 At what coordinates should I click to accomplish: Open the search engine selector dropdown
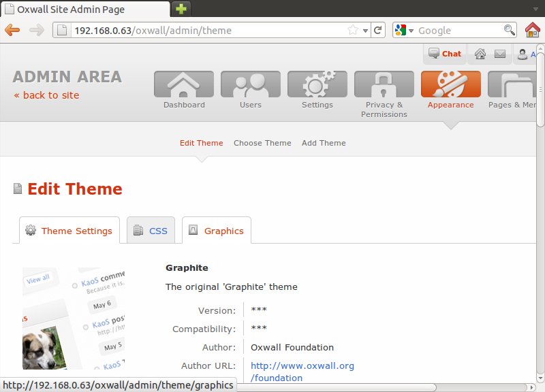[404, 30]
